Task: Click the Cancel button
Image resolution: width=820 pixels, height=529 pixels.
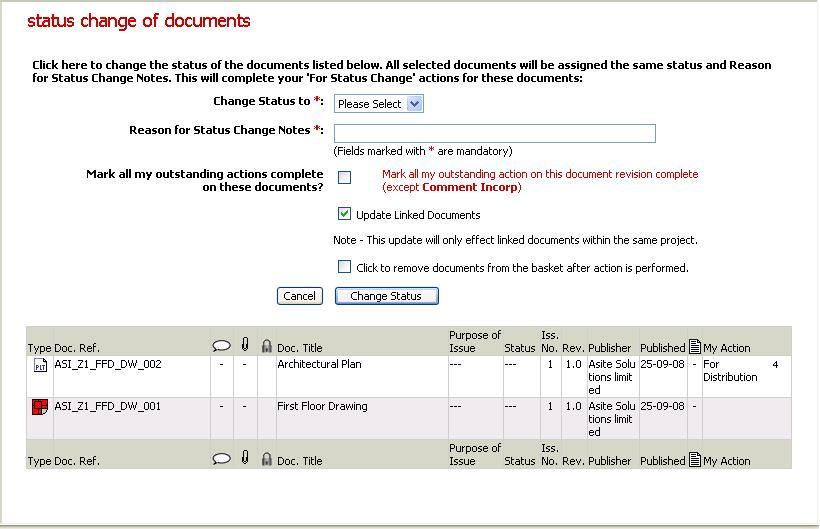Action: coord(300,296)
